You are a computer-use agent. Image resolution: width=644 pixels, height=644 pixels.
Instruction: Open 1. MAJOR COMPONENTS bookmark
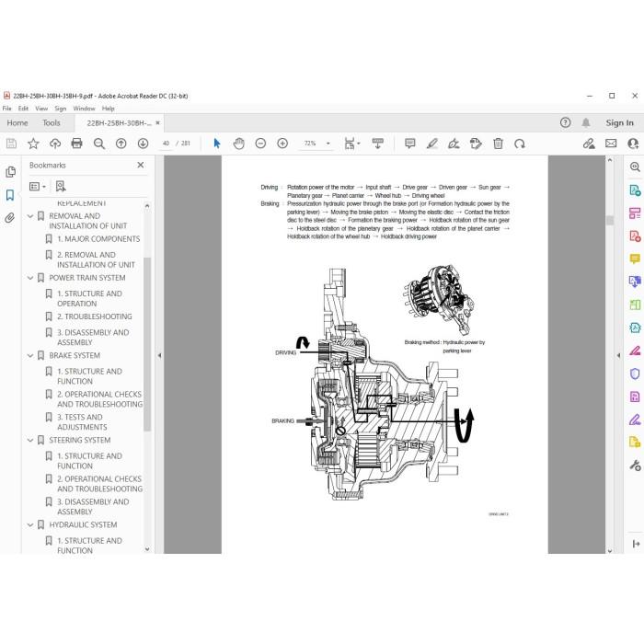point(98,238)
